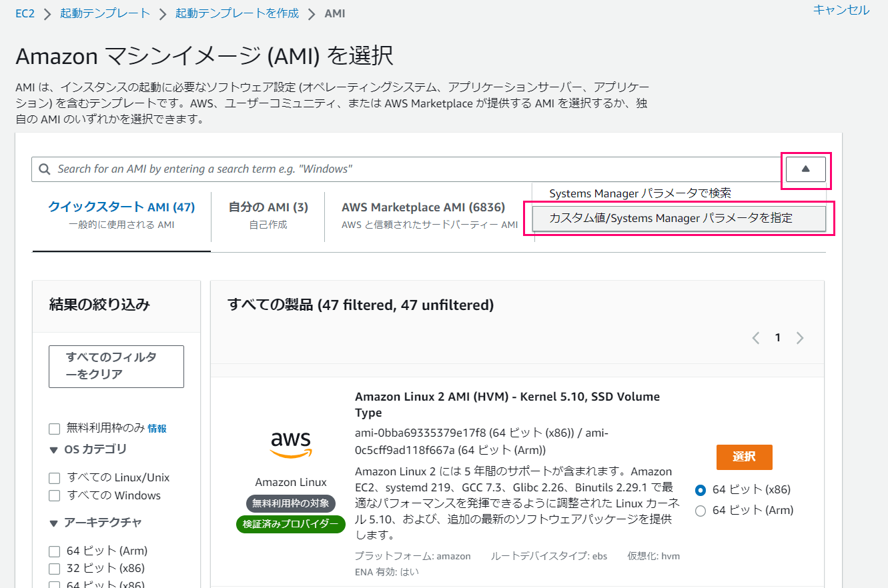Click the キャンセル link
The image size is (888, 588).
tap(841, 11)
